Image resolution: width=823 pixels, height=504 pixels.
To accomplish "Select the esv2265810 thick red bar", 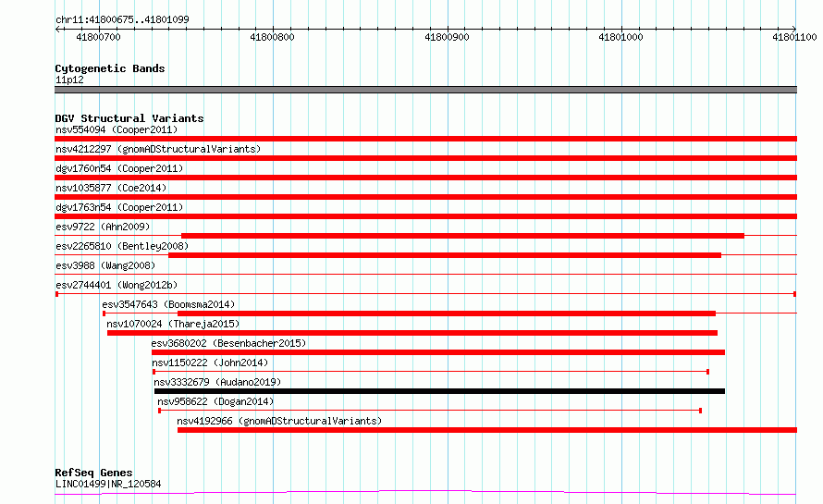I will click(445, 255).
